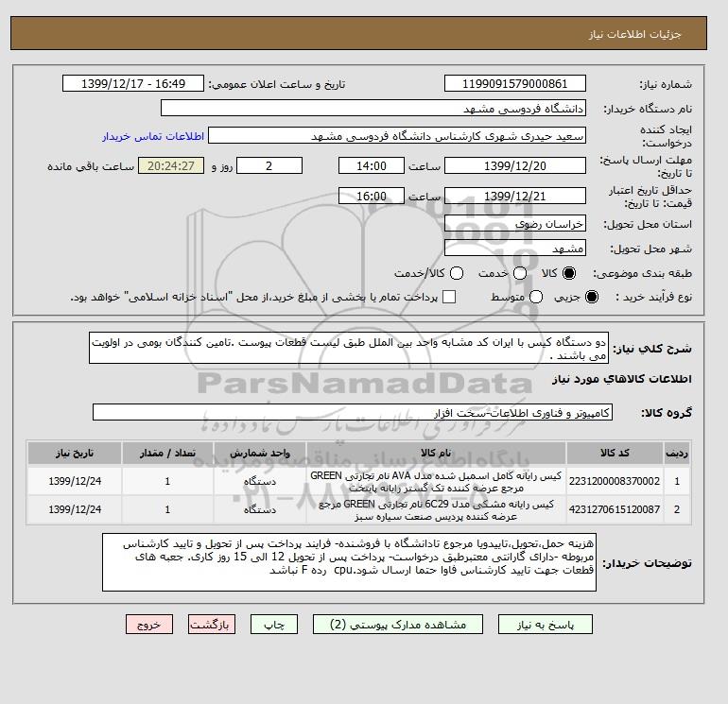Click the دستگاه unit cell in row 2
Screen dimensions: 728x704
[x=260, y=510]
